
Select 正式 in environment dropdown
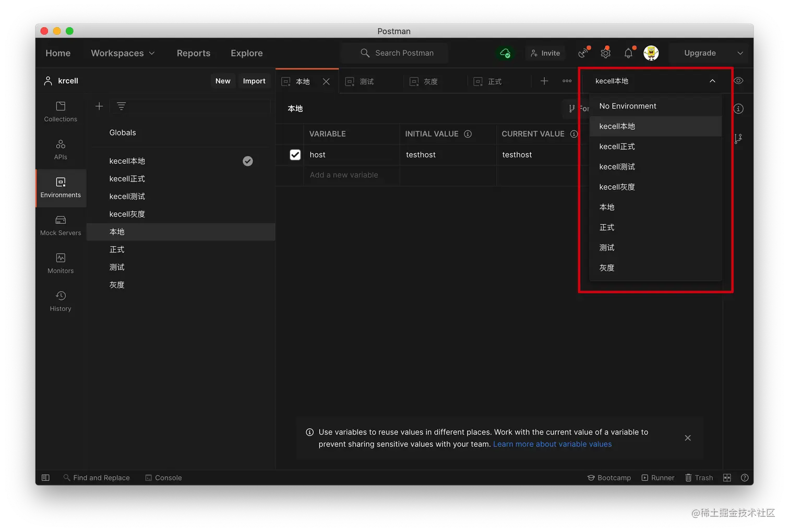point(655,227)
